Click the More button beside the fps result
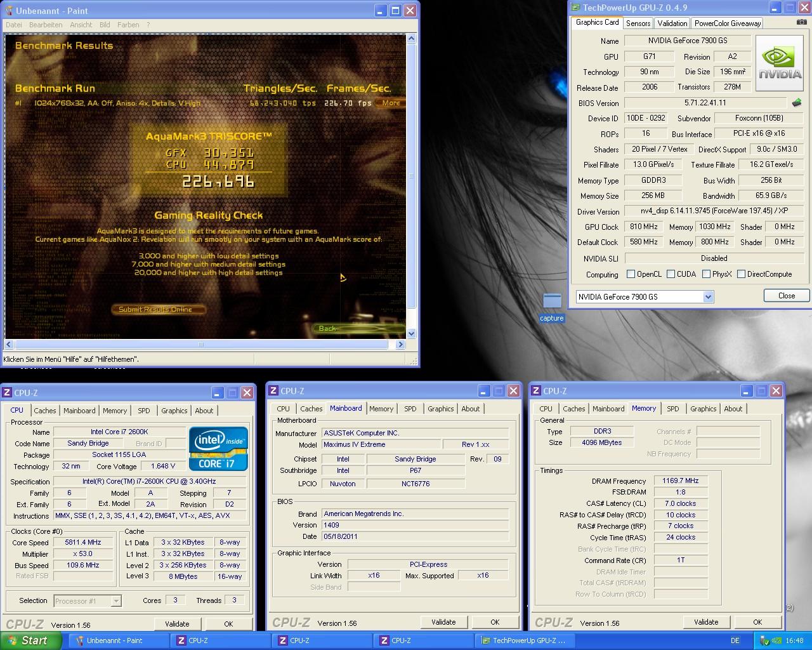The width and height of the screenshot is (812, 650). pyautogui.click(x=390, y=103)
